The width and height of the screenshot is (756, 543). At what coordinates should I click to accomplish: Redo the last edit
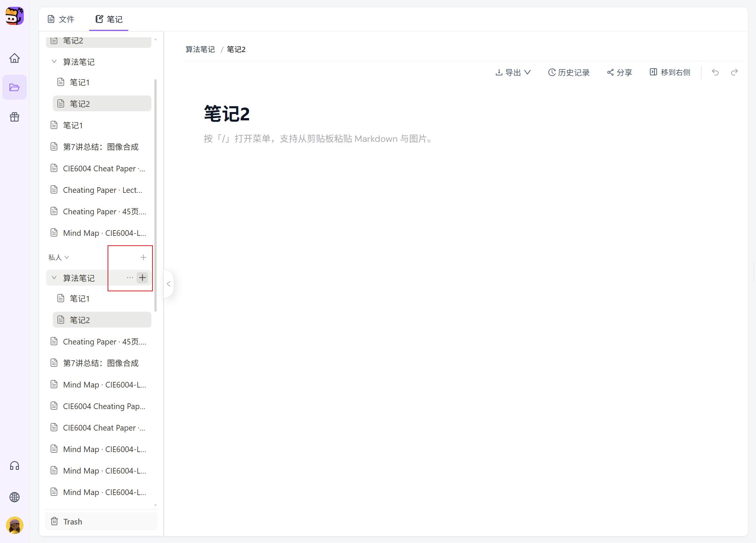[734, 72]
